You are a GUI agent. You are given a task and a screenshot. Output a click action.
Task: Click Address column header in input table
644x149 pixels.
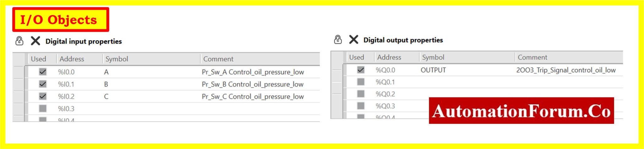pos(72,59)
